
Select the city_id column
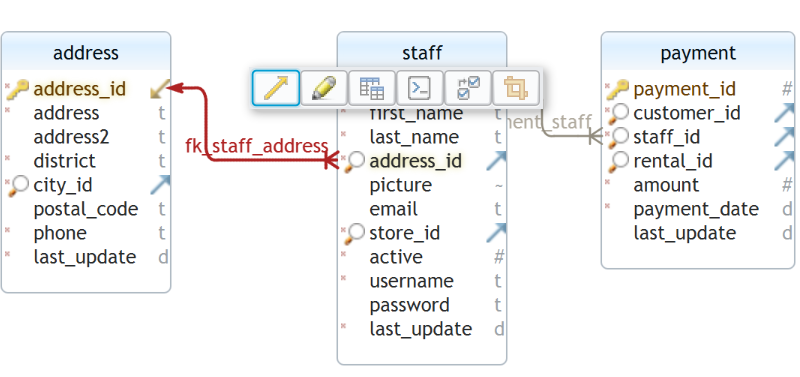(x=63, y=185)
